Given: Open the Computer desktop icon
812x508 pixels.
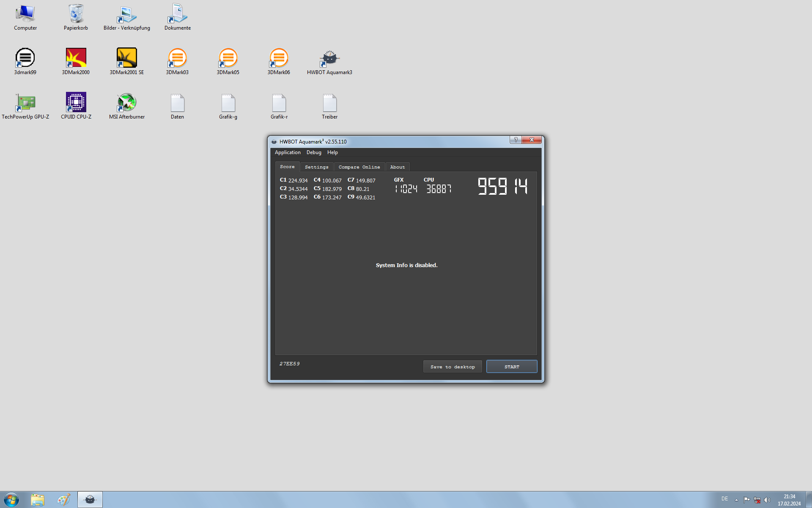Looking at the screenshot, I should point(25,18).
